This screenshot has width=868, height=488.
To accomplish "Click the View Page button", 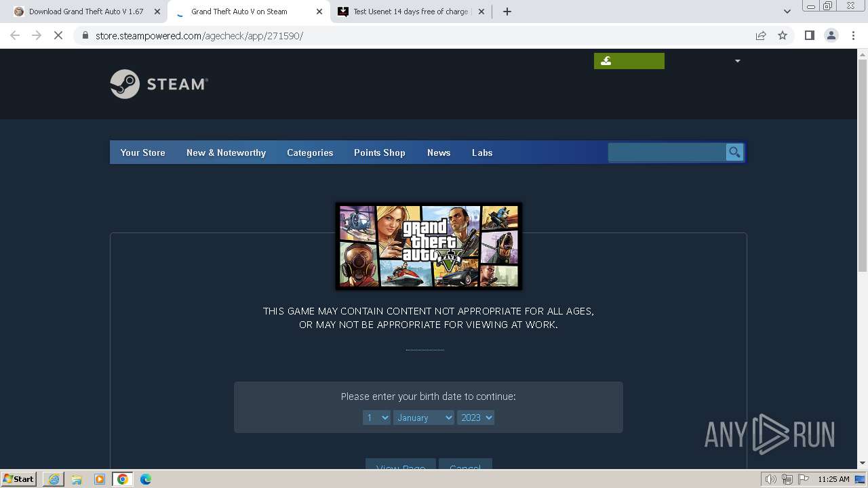I will pos(401,464).
